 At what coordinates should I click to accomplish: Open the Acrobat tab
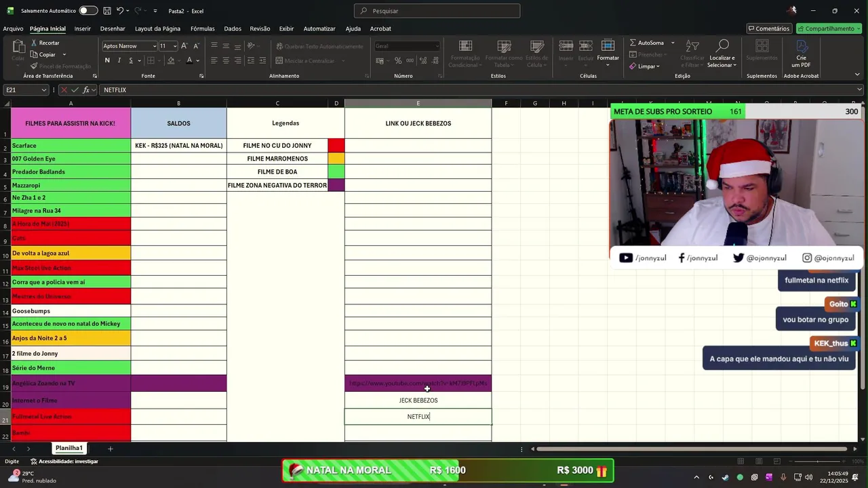(380, 28)
